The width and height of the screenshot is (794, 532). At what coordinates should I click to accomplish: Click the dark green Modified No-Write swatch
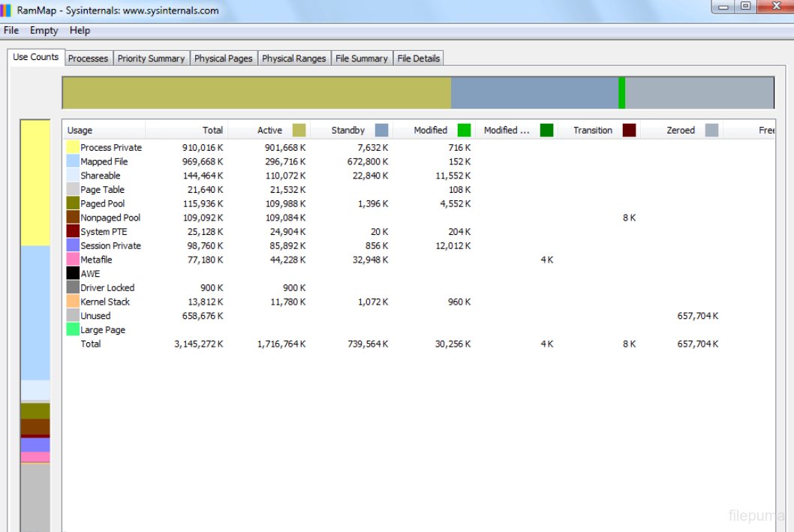tap(546, 129)
